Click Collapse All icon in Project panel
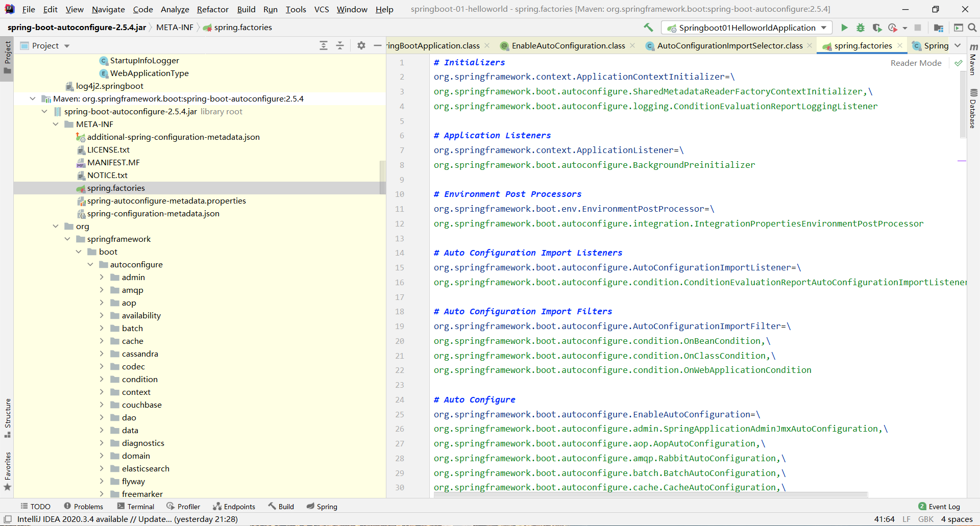The width and height of the screenshot is (980, 526). [340, 45]
